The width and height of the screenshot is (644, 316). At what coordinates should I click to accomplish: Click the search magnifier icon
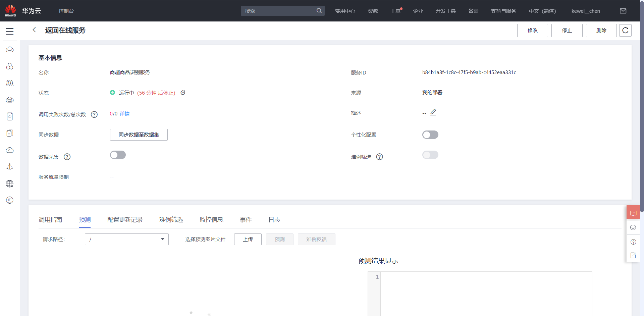[319, 11]
